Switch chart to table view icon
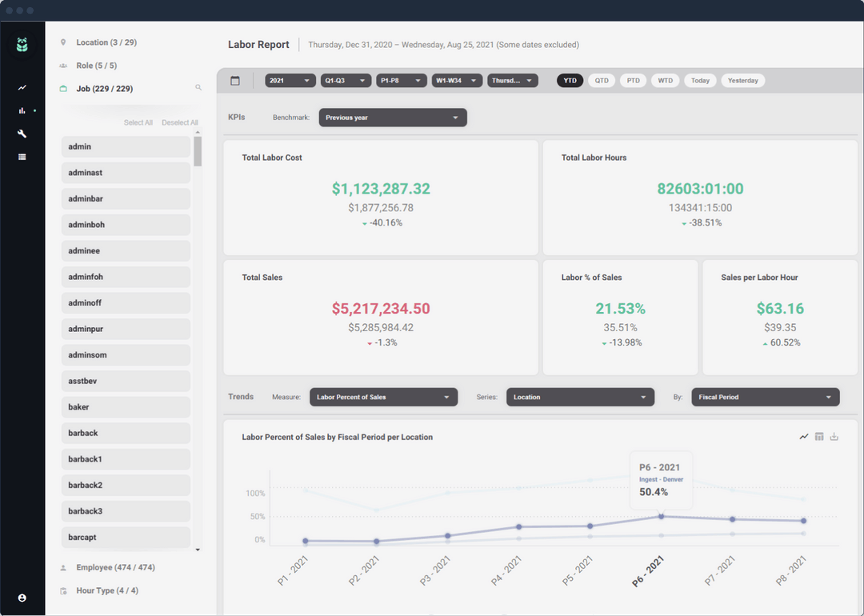 (819, 436)
